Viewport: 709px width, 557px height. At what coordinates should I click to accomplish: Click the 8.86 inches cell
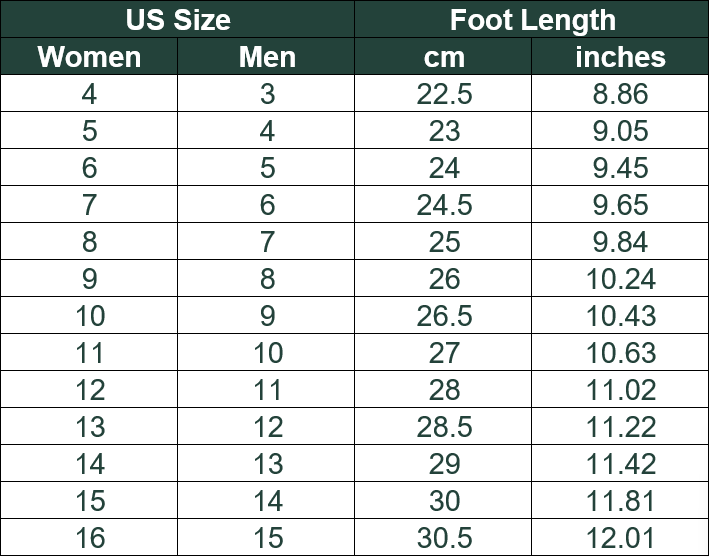point(620,95)
